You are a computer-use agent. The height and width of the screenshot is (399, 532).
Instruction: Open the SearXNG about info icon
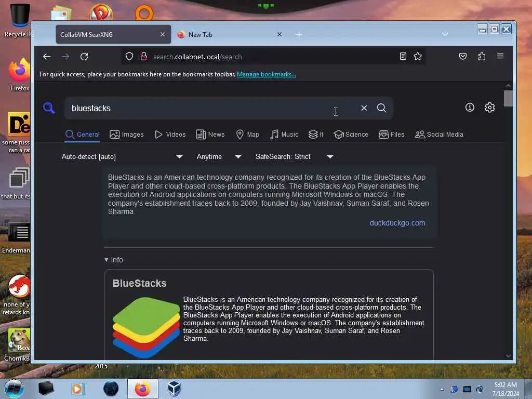click(470, 108)
